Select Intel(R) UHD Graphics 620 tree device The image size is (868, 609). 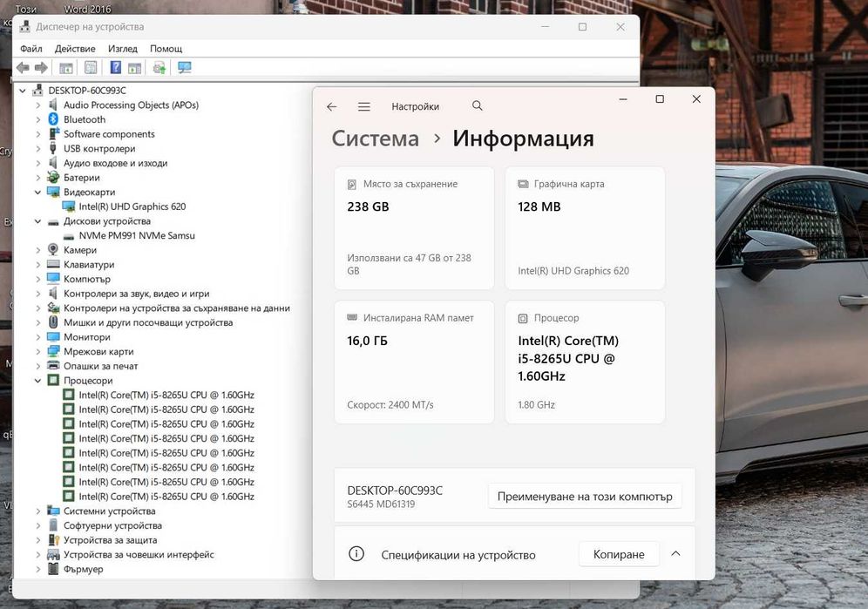pyautogui.click(x=132, y=206)
